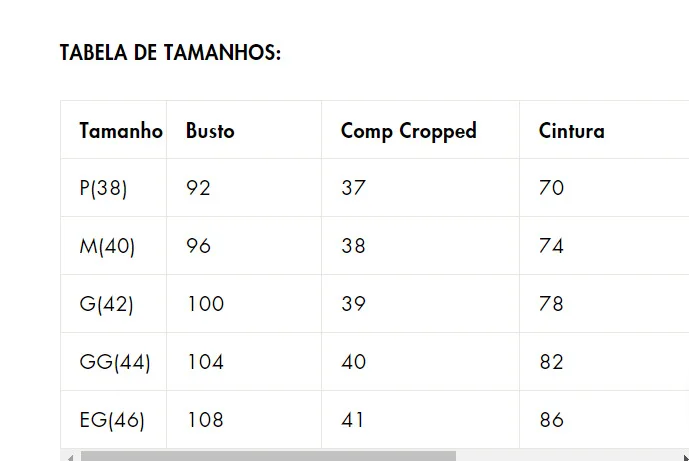This screenshot has width=689, height=461.
Task: Click the horizontal scrollbar right arrow
Action: tap(685, 457)
